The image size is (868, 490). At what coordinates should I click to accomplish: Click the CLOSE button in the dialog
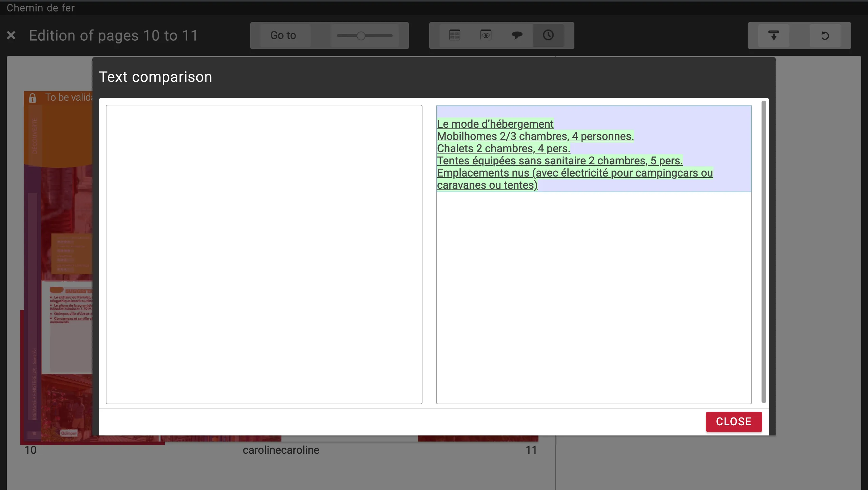734,422
